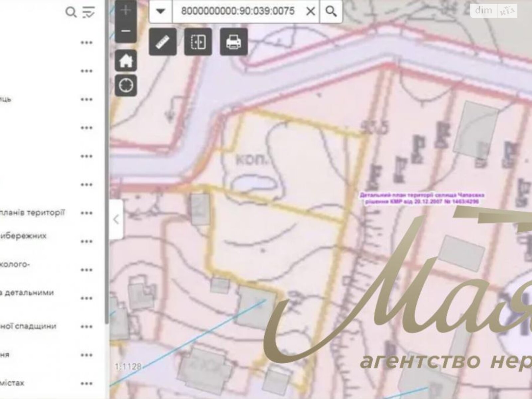The image size is (532, 399).
Task: Click the map scale 1:1128 indicator
Action: point(128,366)
